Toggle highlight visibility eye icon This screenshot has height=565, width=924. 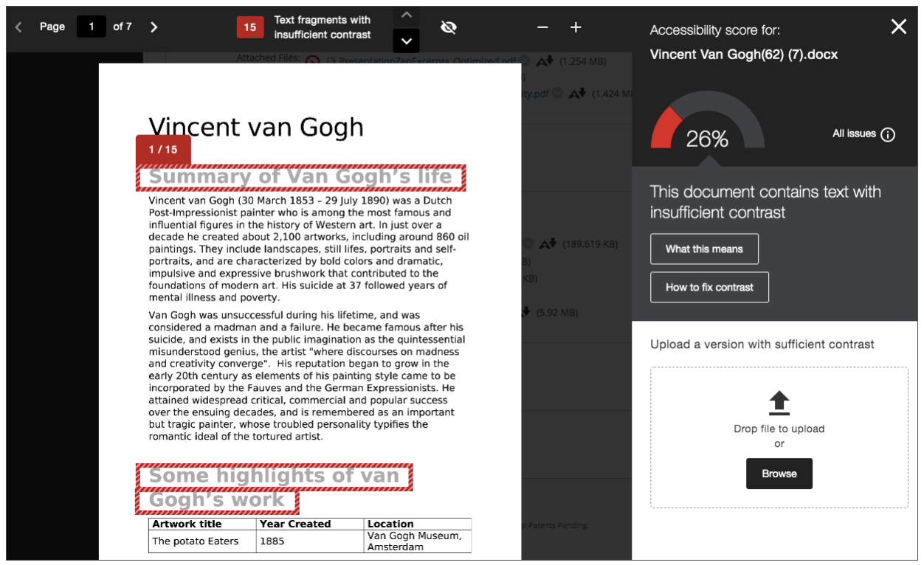point(448,27)
